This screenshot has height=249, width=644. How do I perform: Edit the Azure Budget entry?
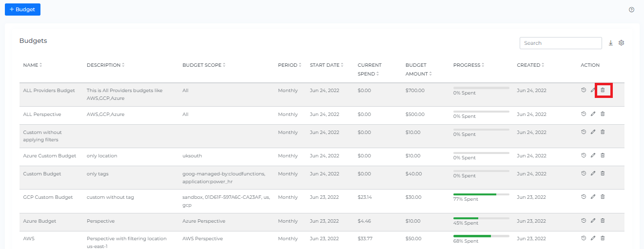pyautogui.click(x=593, y=221)
